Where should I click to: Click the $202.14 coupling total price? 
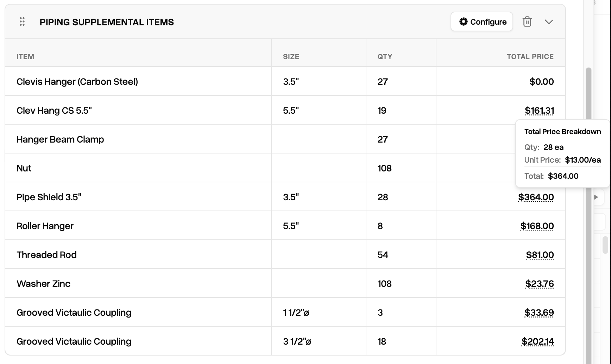[x=538, y=341]
